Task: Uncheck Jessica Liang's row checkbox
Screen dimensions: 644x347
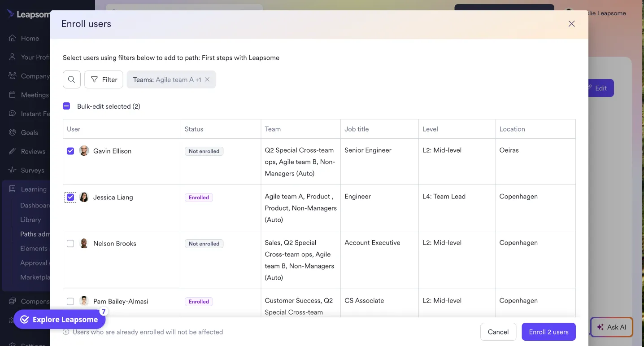Action: 70,197
